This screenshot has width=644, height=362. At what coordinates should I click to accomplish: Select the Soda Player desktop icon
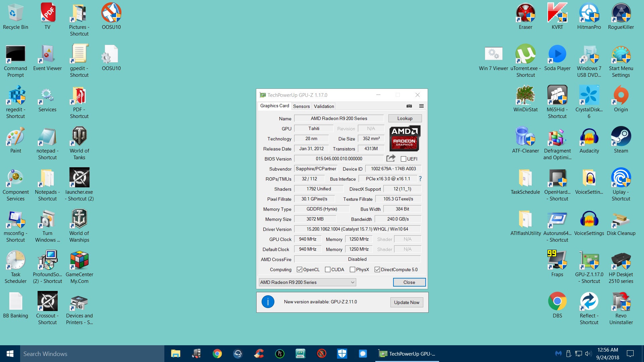point(557,58)
